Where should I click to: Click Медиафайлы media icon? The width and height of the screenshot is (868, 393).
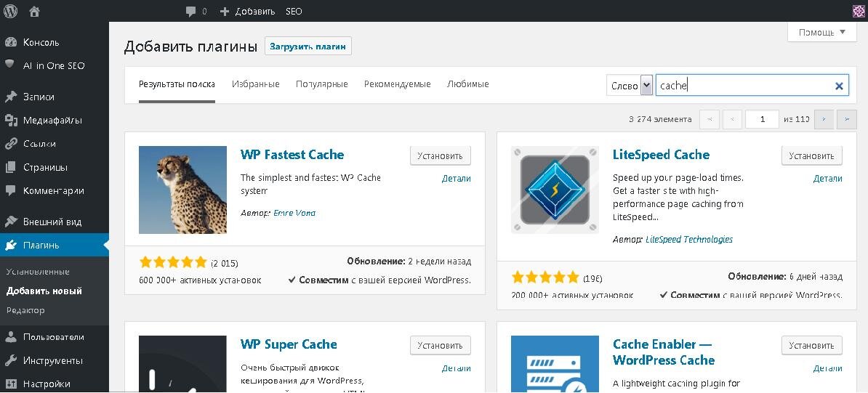[10, 120]
